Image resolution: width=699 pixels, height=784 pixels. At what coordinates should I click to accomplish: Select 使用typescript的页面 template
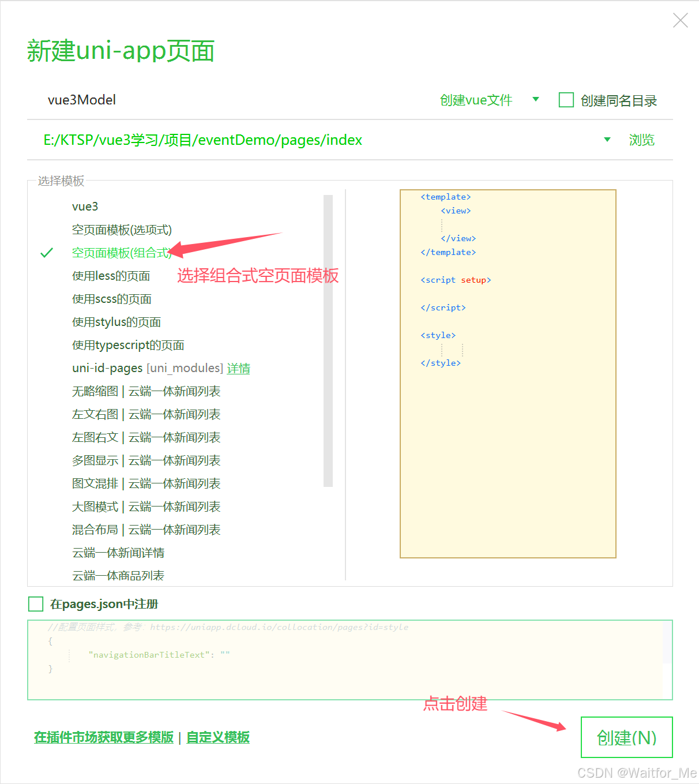pos(128,345)
